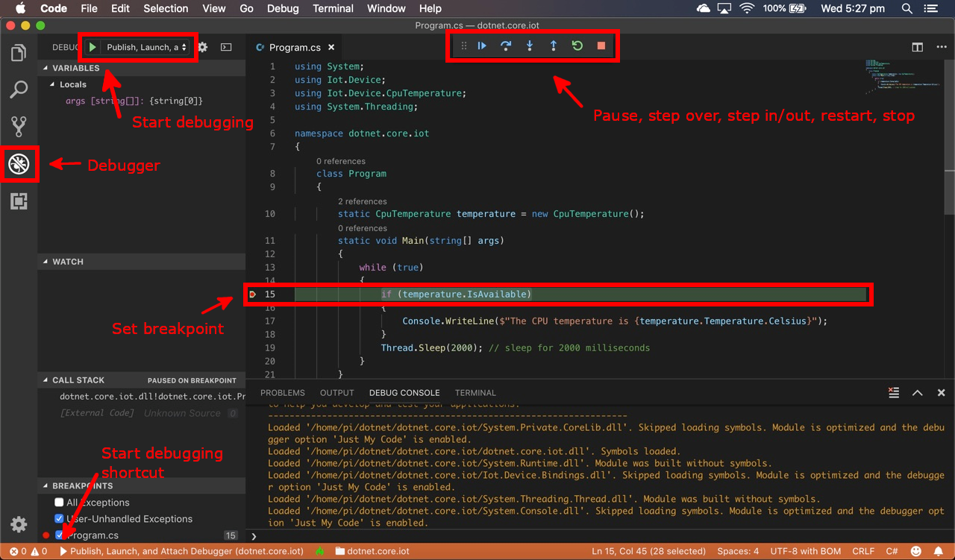Open Source Control view in activity bar
This screenshot has width=955, height=560.
pos(19,126)
